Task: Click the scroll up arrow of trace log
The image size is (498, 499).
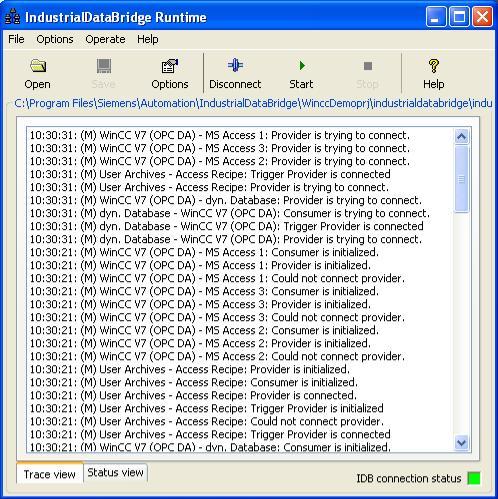Action: coord(462,136)
